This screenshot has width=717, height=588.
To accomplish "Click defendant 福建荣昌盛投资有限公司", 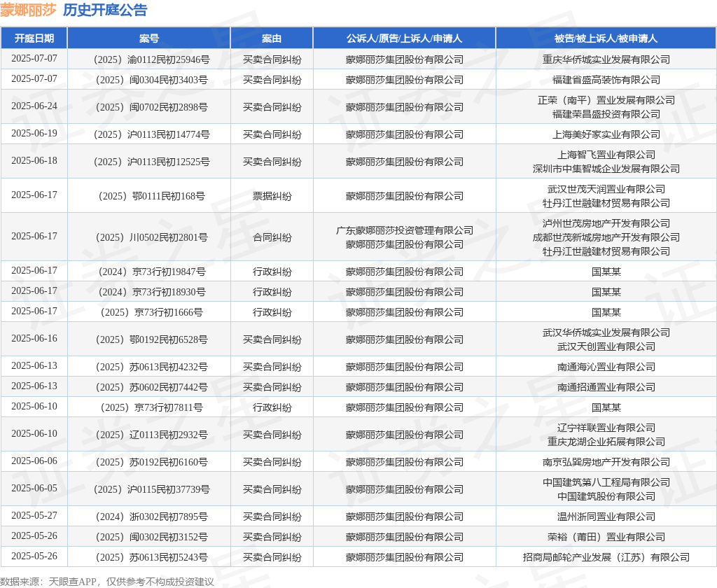I will 606,114.
